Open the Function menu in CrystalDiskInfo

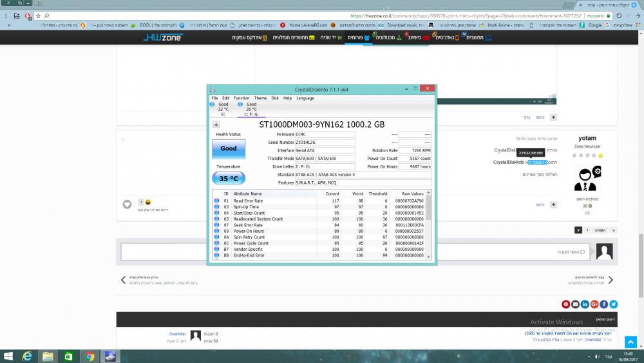(x=241, y=98)
